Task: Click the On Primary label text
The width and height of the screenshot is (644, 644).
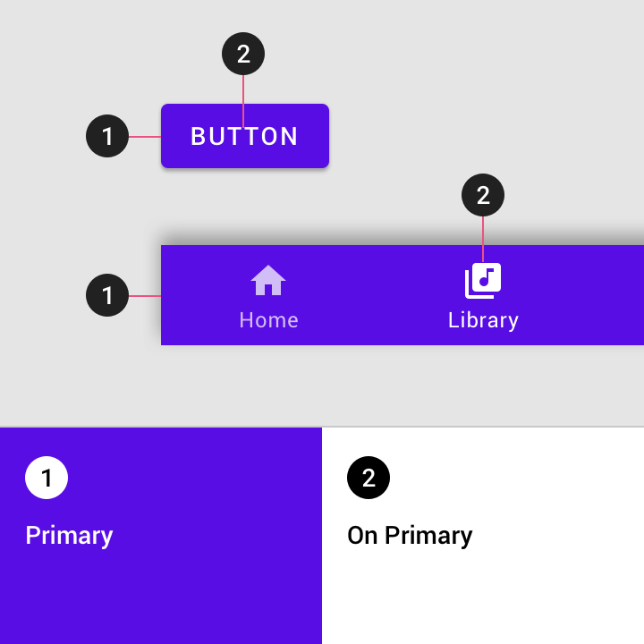Action: (410, 536)
